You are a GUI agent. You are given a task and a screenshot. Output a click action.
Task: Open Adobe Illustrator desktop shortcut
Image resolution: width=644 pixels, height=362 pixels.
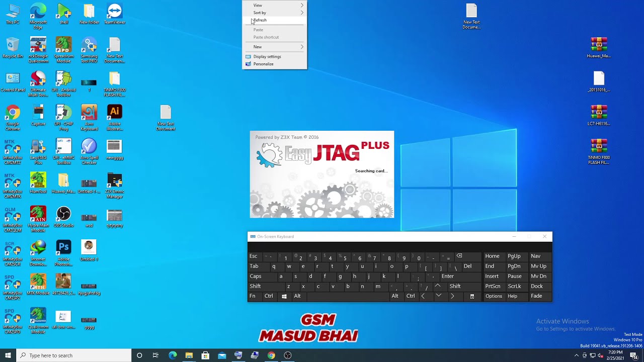(x=114, y=118)
